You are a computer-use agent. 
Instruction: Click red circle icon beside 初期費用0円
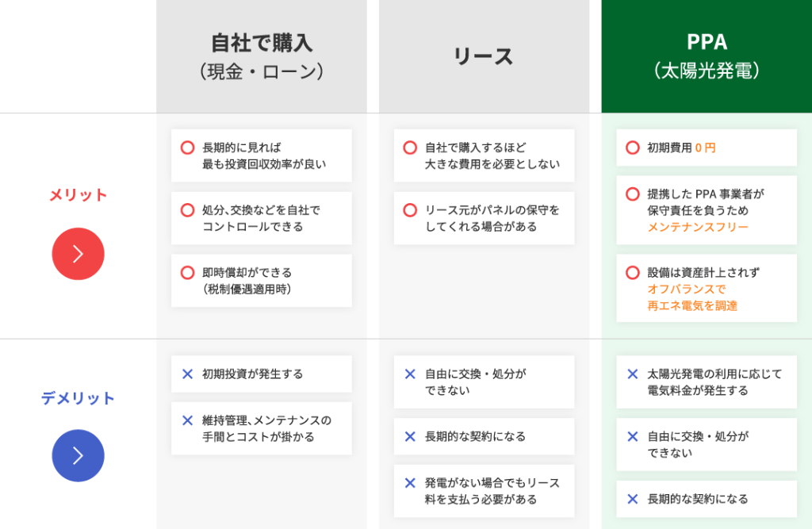(632, 148)
